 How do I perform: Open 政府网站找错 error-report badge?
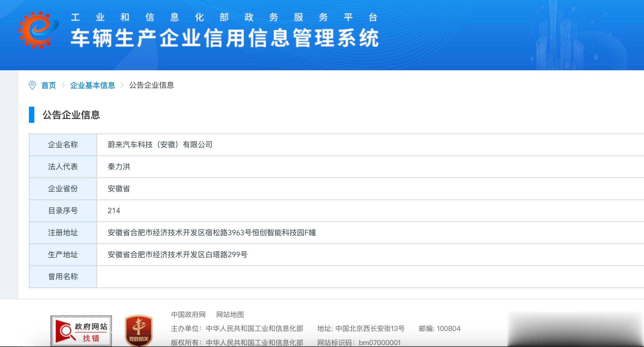coord(81,331)
